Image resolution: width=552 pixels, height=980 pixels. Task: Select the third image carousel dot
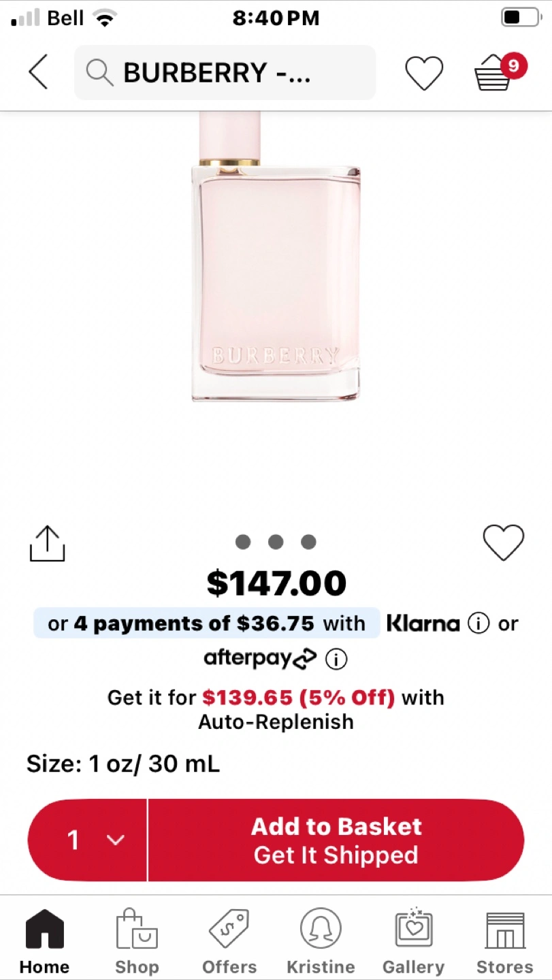tap(308, 542)
